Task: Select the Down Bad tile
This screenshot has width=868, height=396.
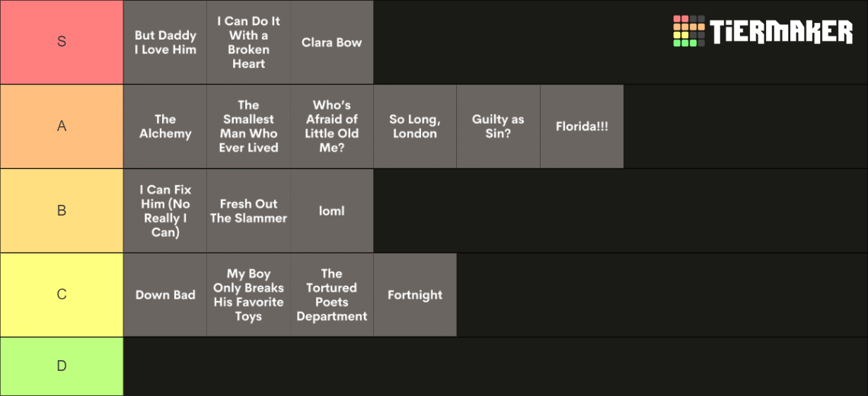Action: click(x=165, y=295)
